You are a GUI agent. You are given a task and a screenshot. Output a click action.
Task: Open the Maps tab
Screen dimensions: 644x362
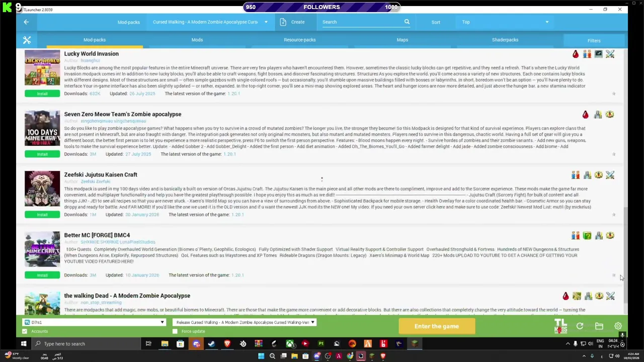click(x=403, y=40)
